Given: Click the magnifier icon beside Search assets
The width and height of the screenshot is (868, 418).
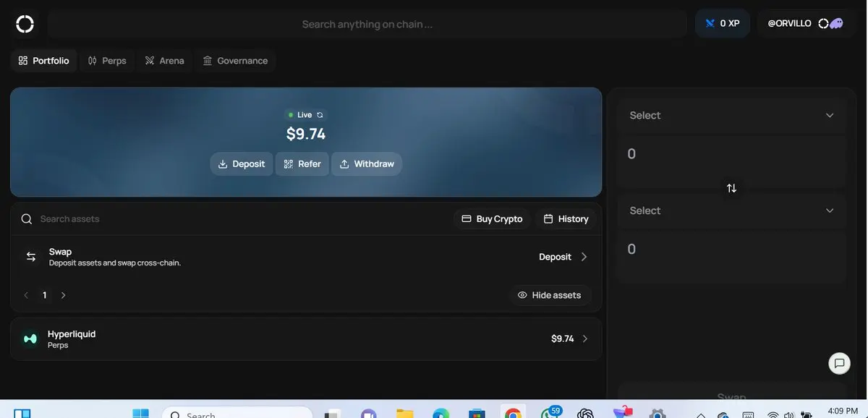Looking at the screenshot, I should pos(27,218).
